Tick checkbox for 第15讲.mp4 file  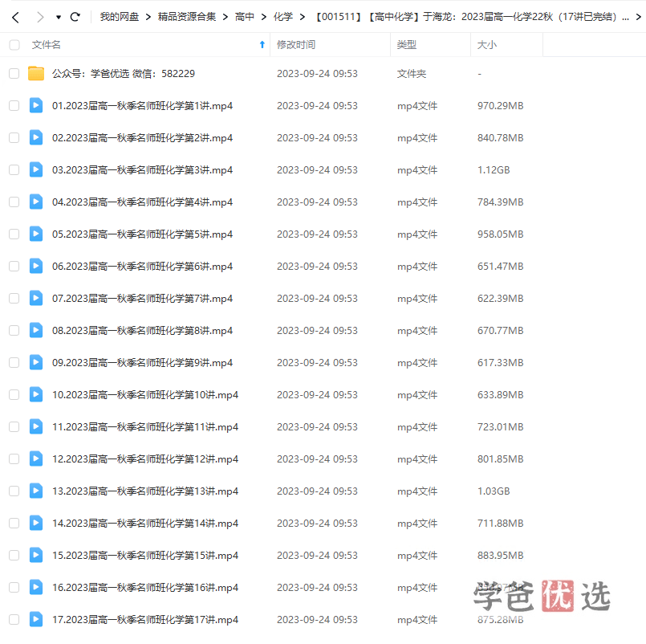(14, 556)
